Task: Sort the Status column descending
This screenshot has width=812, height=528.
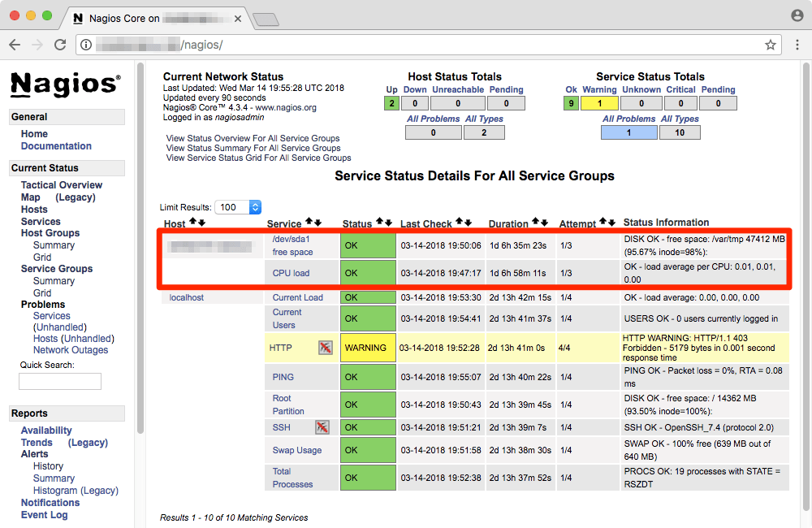Action: point(388,222)
